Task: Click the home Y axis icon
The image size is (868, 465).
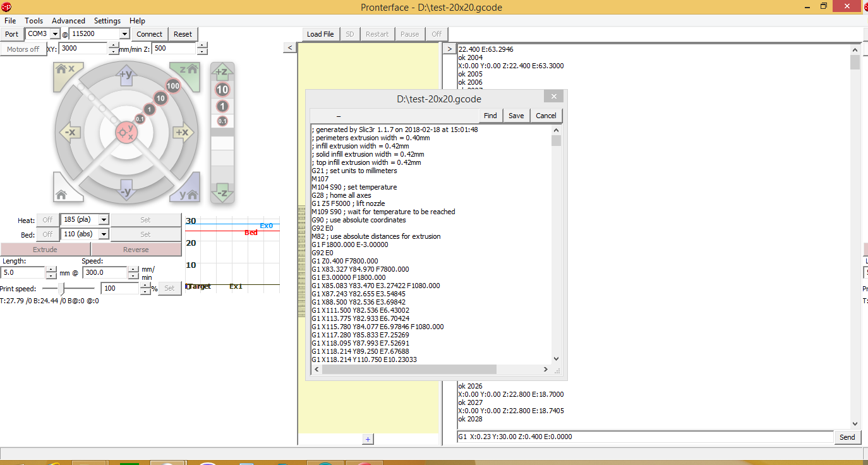Action: pos(188,193)
